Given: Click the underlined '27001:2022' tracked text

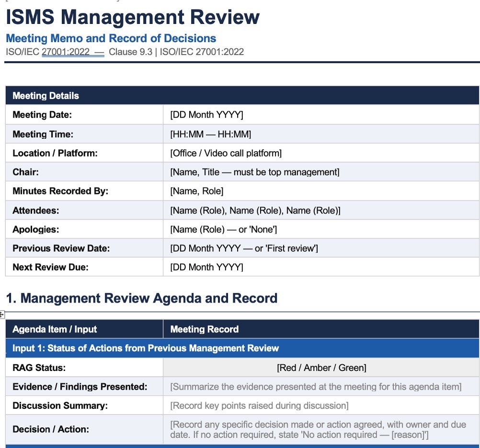Looking at the screenshot, I should [x=66, y=52].
